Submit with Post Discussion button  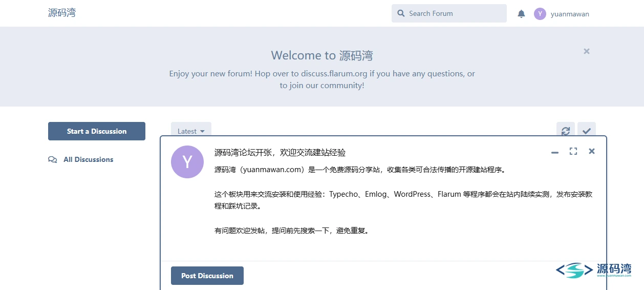pyautogui.click(x=207, y=276)
